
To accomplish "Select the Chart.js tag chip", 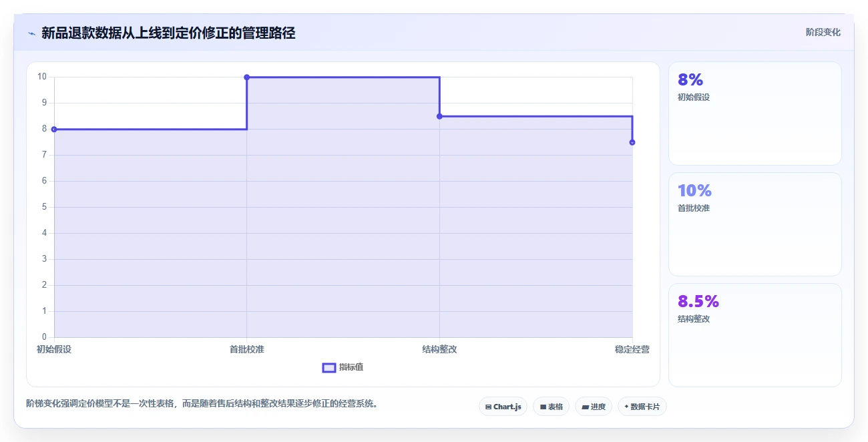I will pyautogui.click(x=503, y=406).
